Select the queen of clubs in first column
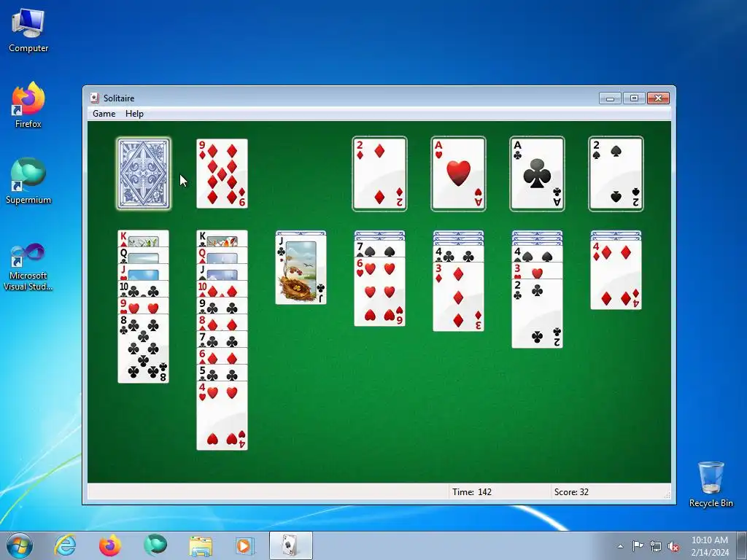The width and height of the screenshot is (747, 560). point(144,255)
